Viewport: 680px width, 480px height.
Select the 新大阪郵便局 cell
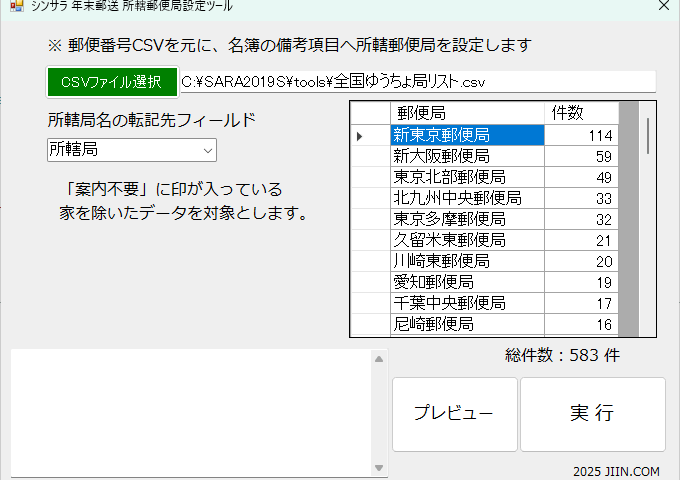pyautogui.click(x=466, y=156)
